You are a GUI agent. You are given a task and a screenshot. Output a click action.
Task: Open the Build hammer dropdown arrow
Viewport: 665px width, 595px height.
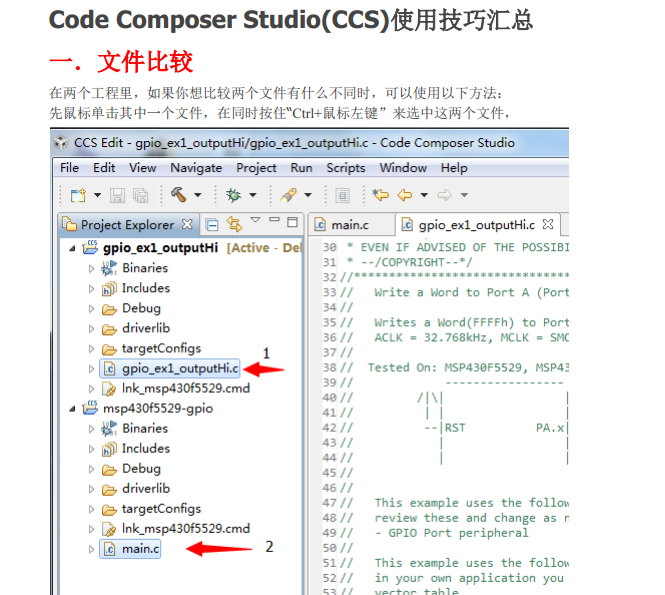[x=198, y=195]
